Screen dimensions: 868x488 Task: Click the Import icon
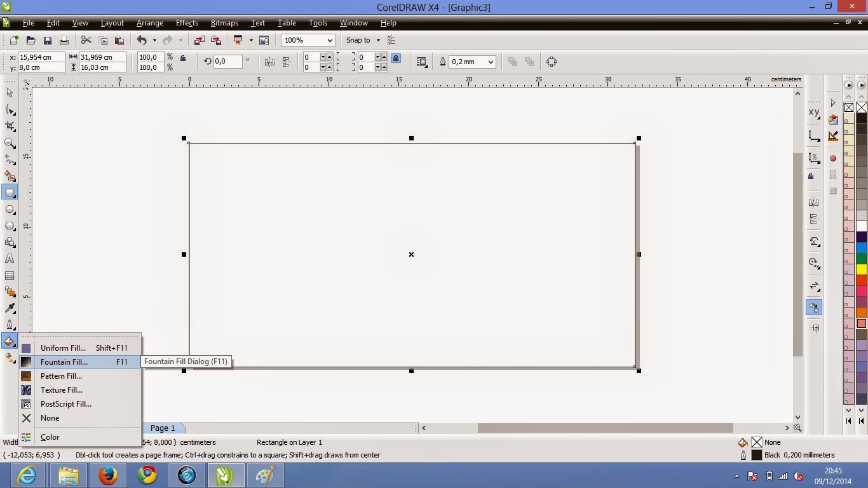click(x=200, y=40)
